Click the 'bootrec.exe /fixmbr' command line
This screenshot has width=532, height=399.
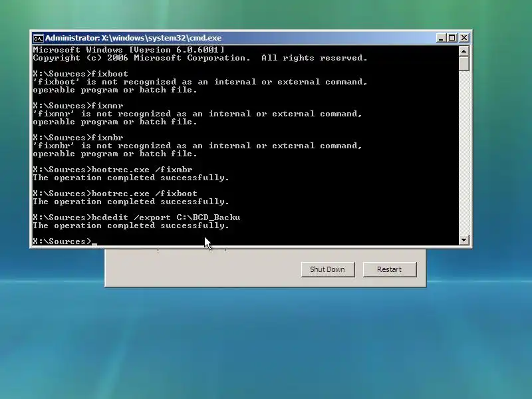[112, 170]
